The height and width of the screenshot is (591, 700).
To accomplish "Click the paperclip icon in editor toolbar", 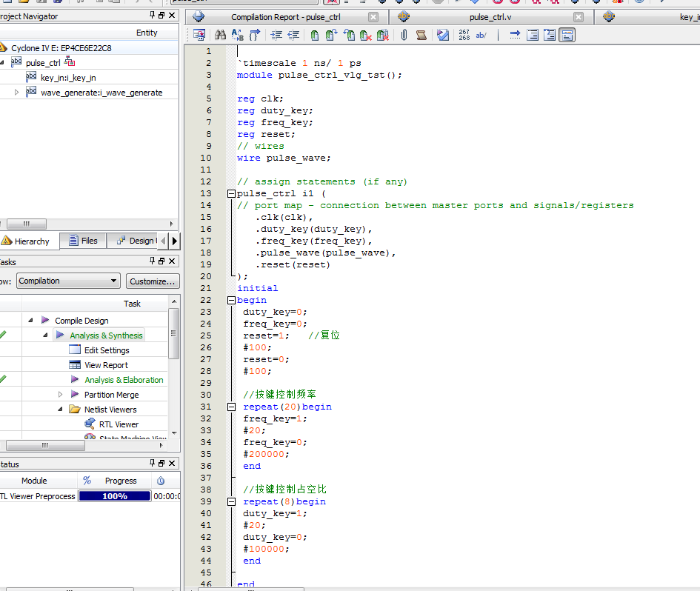I will tap(404, 35).
